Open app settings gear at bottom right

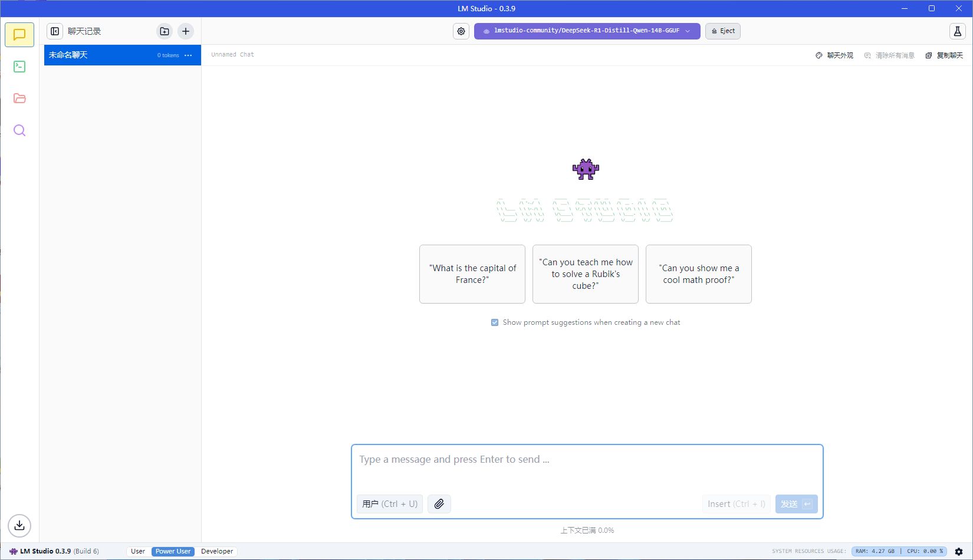coord(959,552)
